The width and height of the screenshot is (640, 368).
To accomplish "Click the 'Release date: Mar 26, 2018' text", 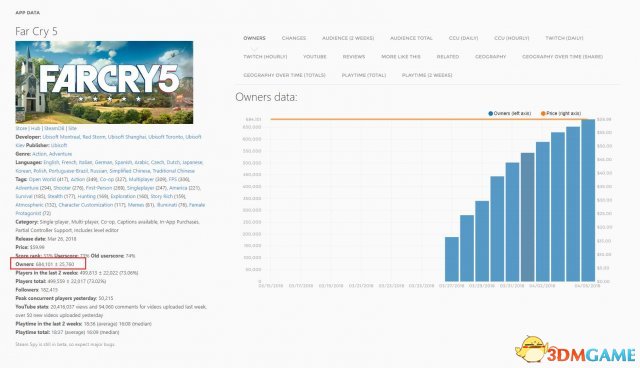I will tap(46, 239).
